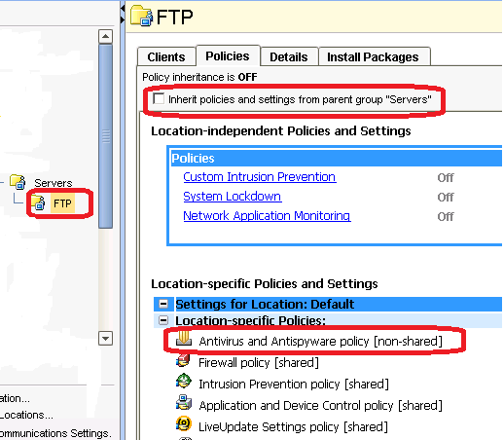Screen dimensions: 504x440
Task: Click the Application and Device Control policy icon
Action: [184, 402]
